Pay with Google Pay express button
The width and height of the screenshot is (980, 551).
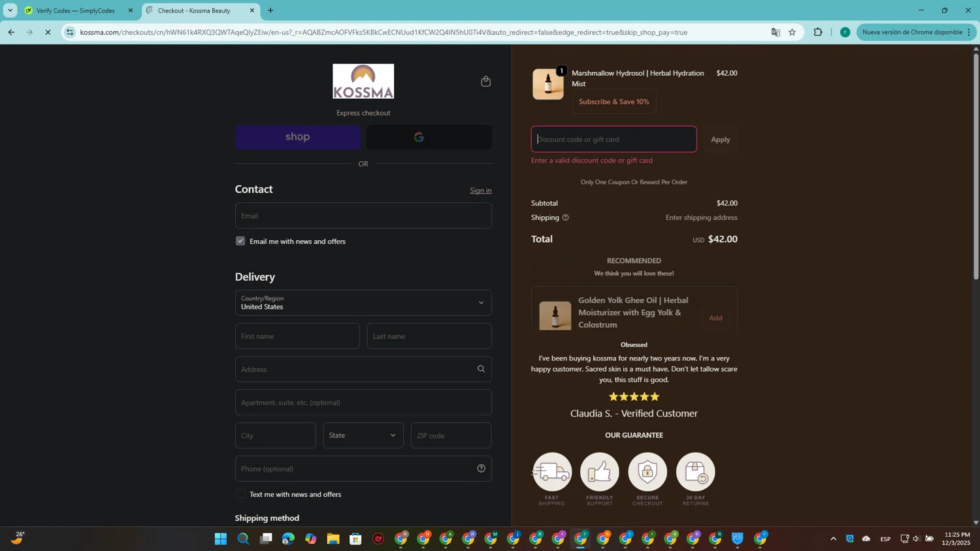(x=429, y=137)
